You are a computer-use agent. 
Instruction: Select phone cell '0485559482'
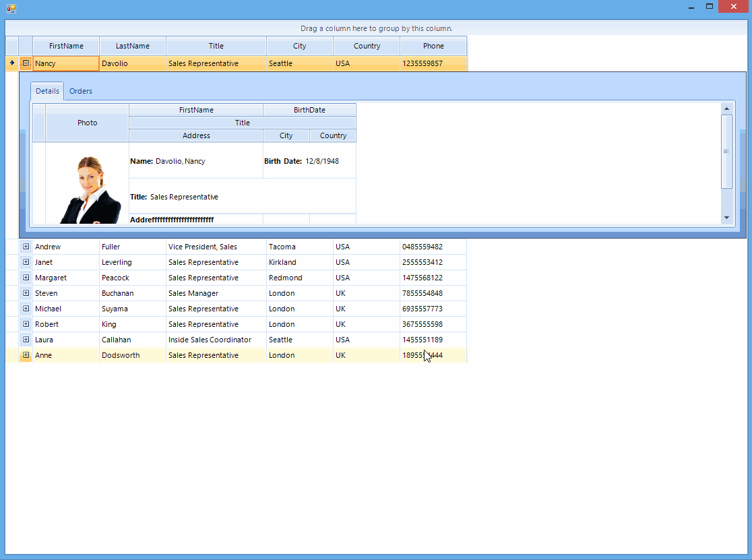[x=433, y=247]
